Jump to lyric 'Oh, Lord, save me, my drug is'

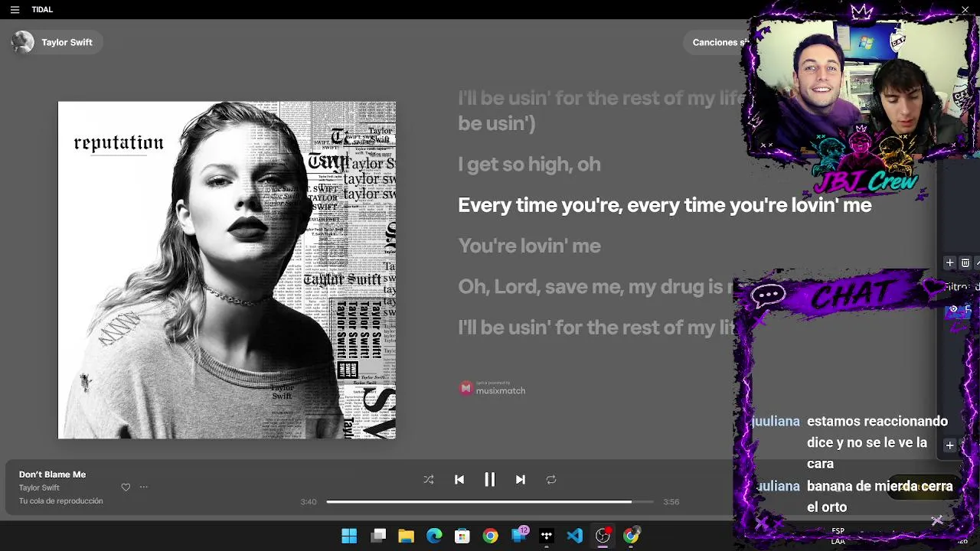pos(596,286)
